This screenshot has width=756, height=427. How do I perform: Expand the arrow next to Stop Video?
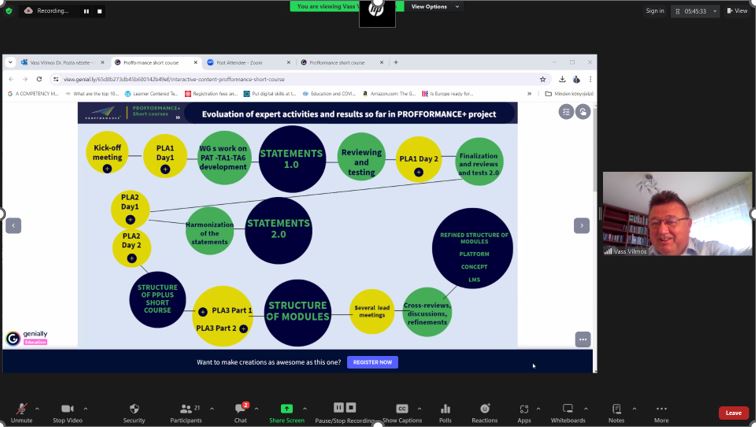tap(85, 408)
